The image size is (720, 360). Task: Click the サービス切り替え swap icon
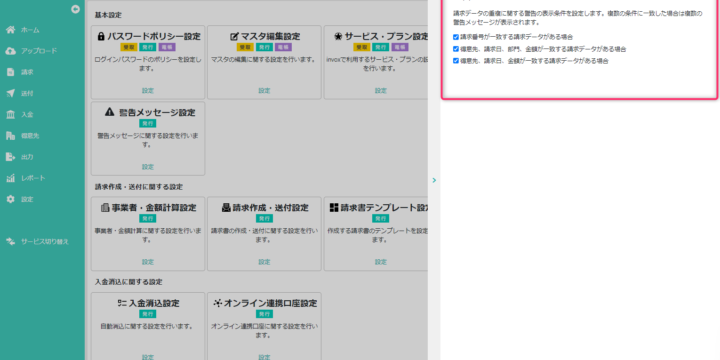[x=11, y=242]
